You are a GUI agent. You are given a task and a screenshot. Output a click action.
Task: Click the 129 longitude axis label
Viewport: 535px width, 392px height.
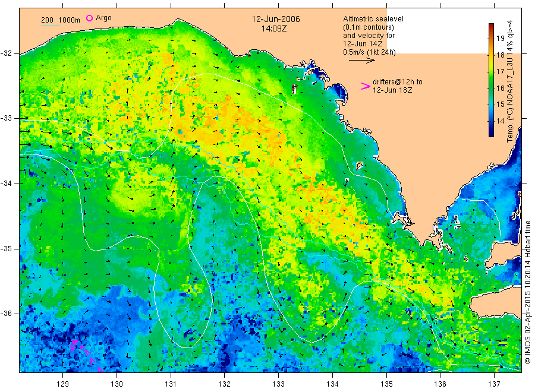63,384
